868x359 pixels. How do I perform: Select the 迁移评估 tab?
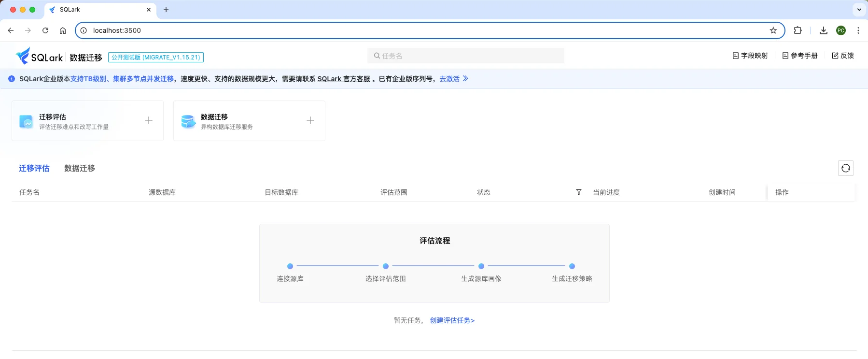34,168
